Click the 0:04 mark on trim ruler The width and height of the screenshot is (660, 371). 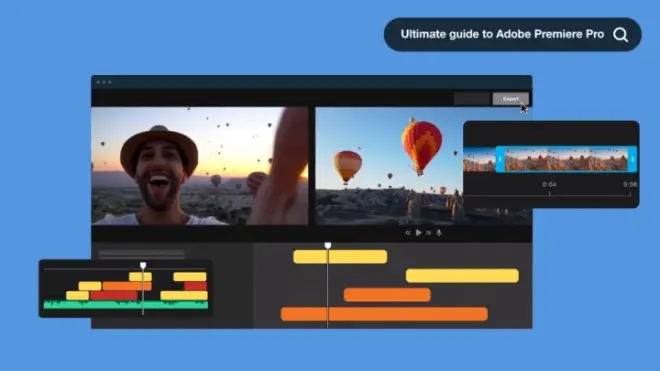click(549, 185)
